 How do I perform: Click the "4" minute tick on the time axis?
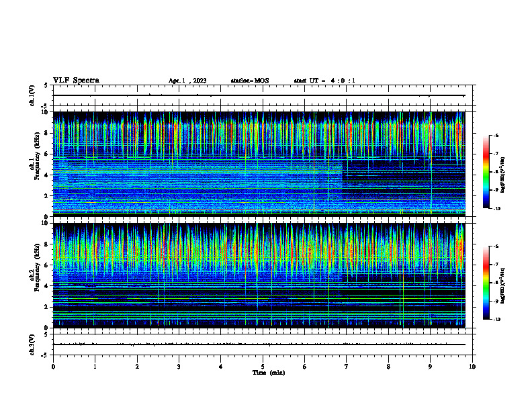[x=221, y=367]
